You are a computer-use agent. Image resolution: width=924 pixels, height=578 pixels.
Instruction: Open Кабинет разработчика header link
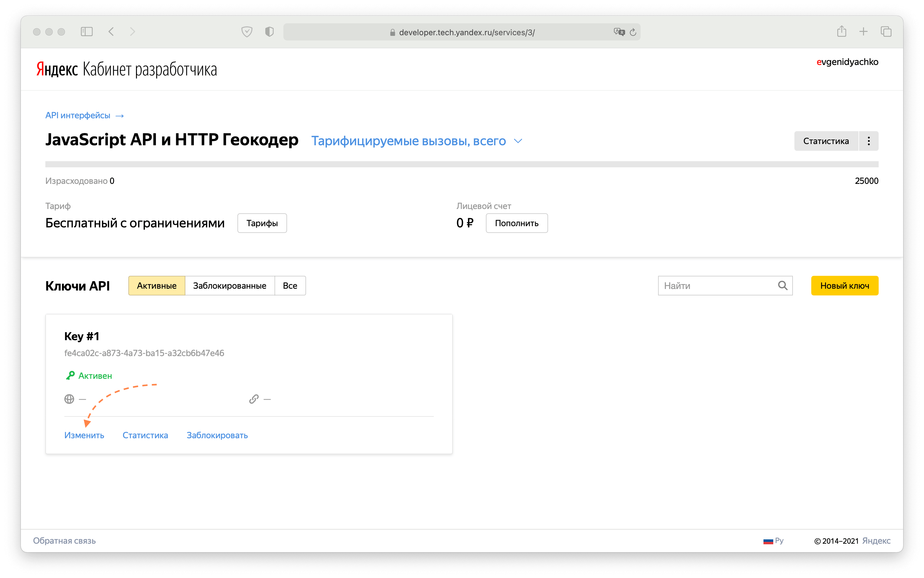(x=150, y=70)
